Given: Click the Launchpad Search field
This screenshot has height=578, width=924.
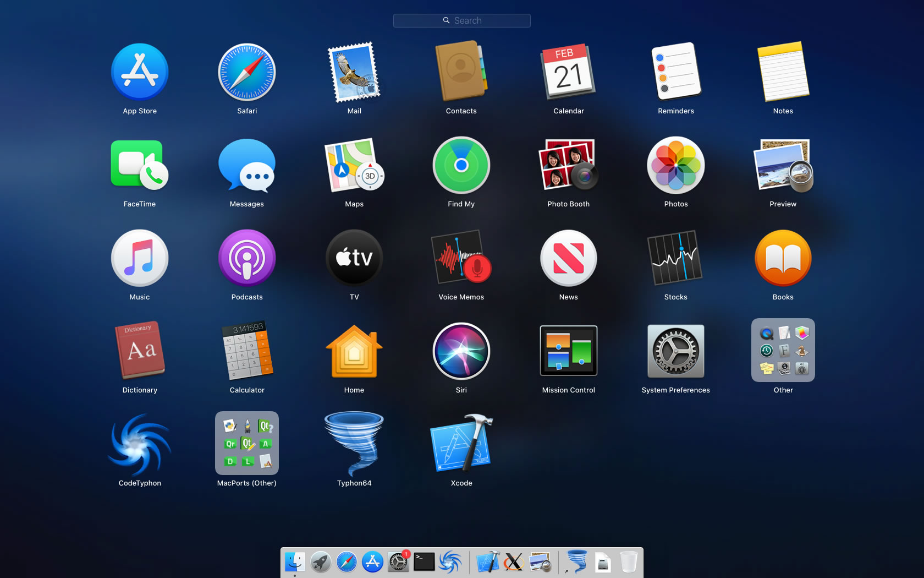Looking at the screenshot, I should click(461, 20).
